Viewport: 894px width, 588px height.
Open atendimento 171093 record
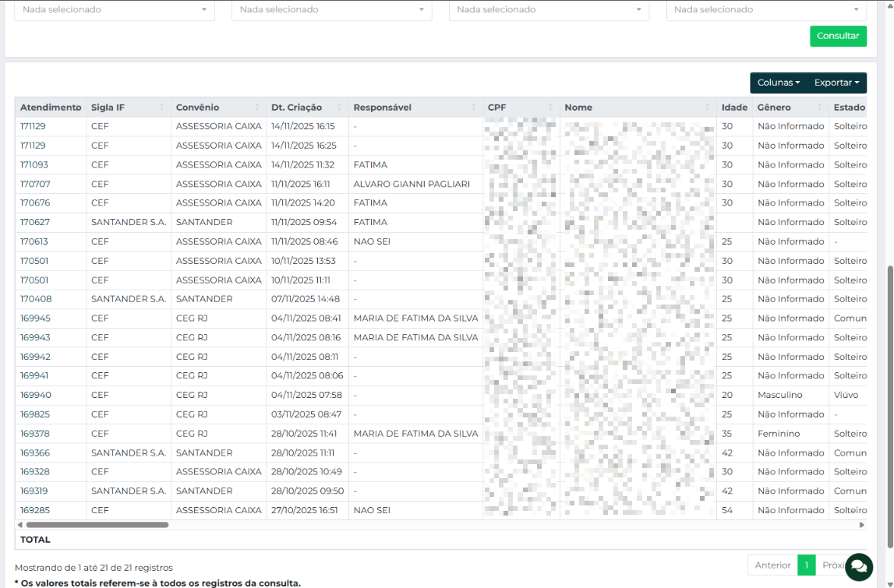click(34, 165)
